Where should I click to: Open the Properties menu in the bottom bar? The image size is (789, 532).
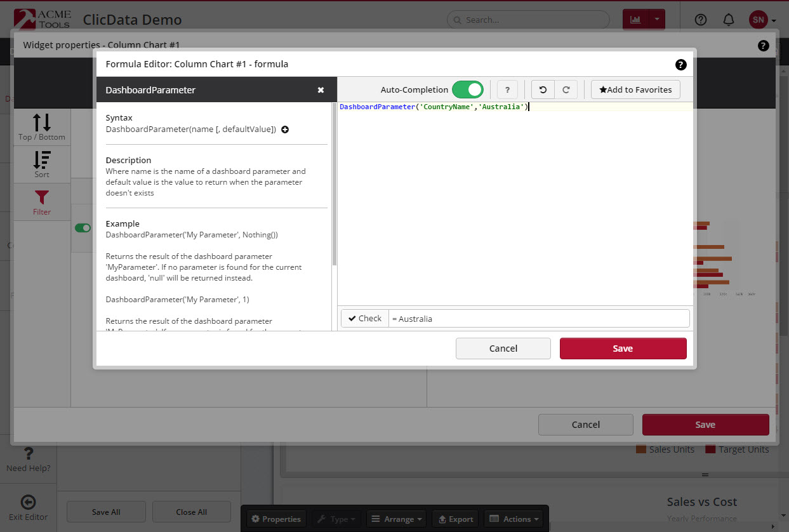point(275,519)
